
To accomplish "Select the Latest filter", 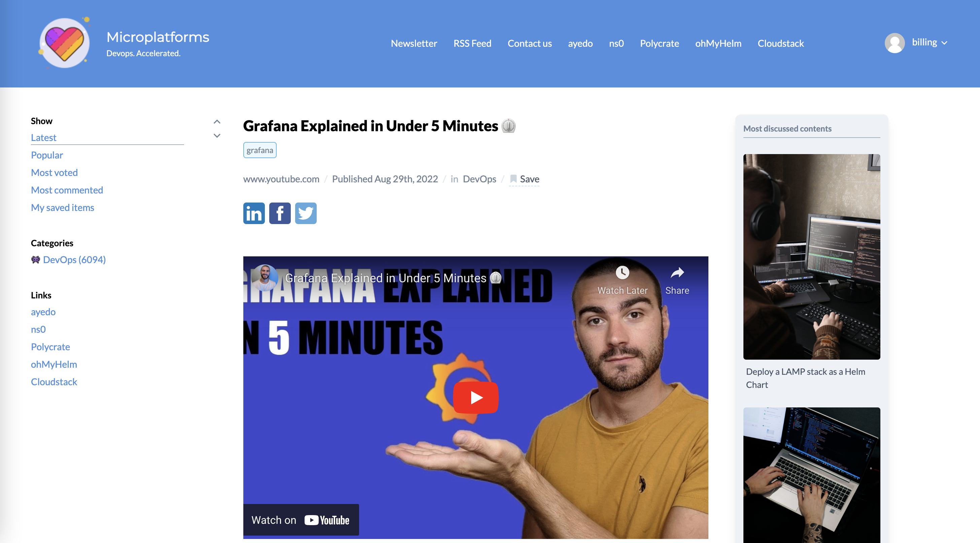I will [x=43, y=138].
